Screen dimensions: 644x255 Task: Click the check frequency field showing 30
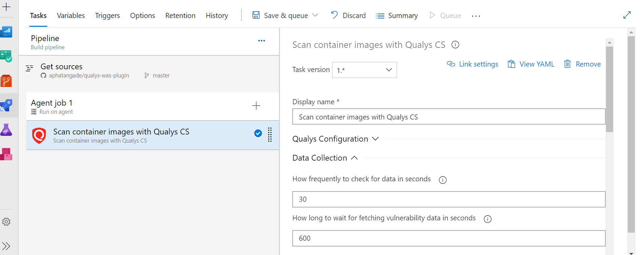point(449,199)
